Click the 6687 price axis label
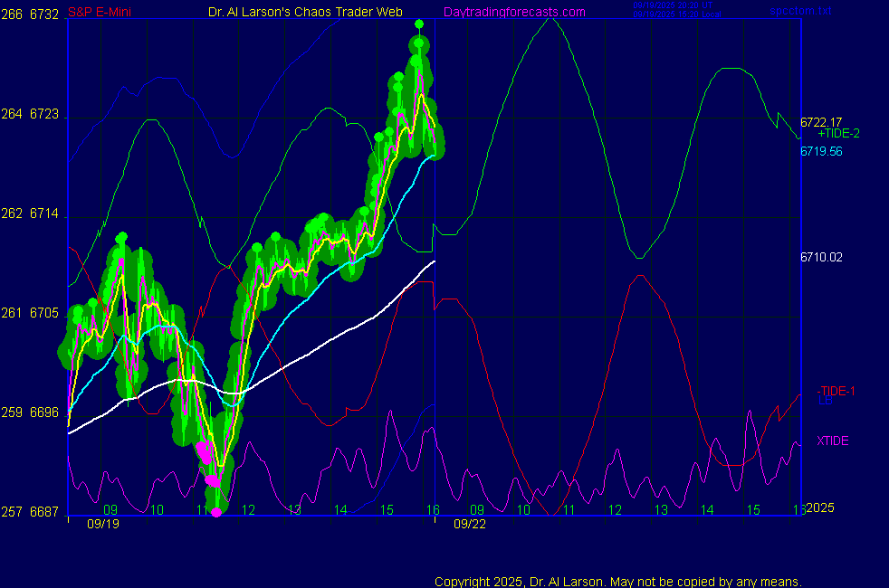This screenshot has height=588, width=889. pos(44,512)
